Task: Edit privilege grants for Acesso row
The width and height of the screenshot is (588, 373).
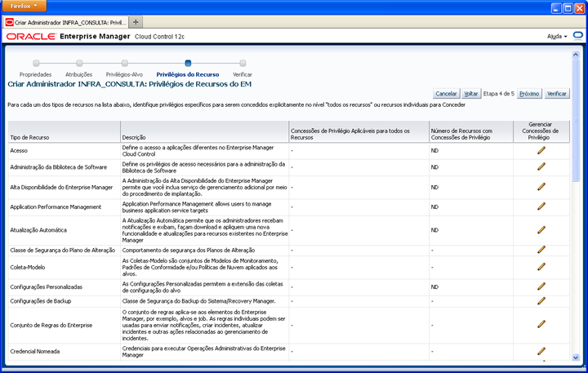Action: 541,150
